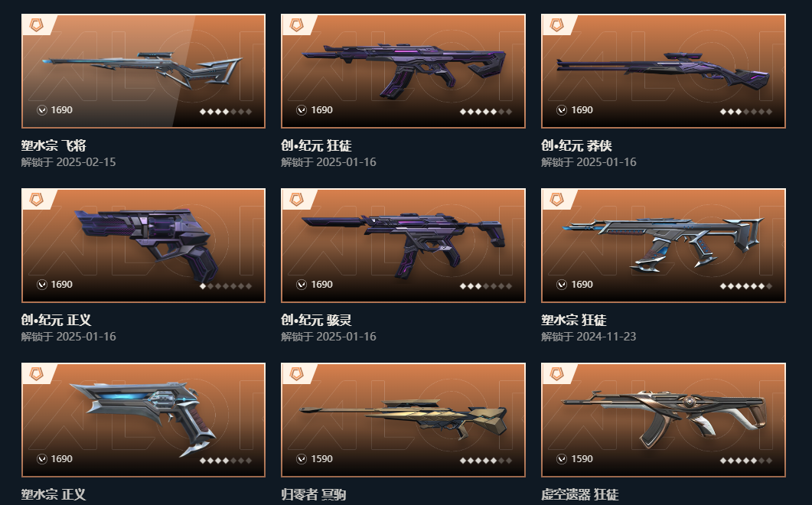Click the tier badge on 创•纪元 正义 card

click(36, 199)
